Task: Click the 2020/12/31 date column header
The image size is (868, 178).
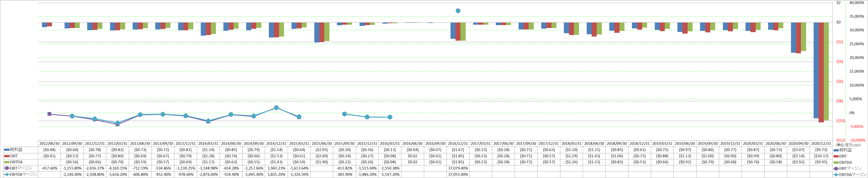Action: (x=821, y=143)
